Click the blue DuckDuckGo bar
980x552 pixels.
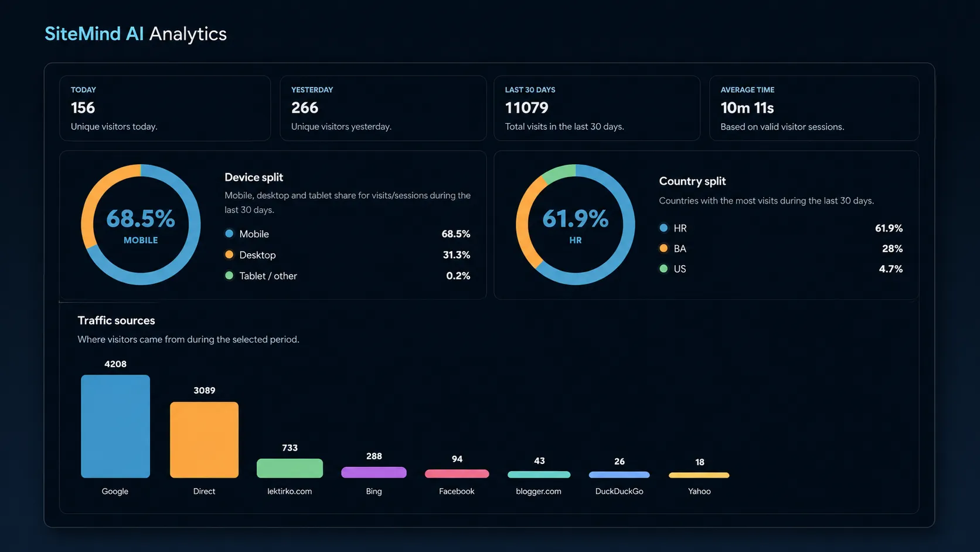tap(619, 475)
